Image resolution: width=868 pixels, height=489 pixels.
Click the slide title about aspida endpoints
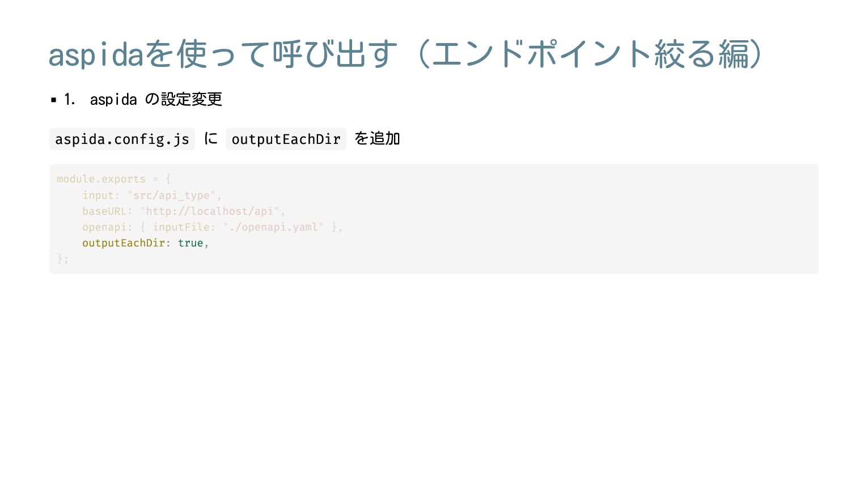406,54
